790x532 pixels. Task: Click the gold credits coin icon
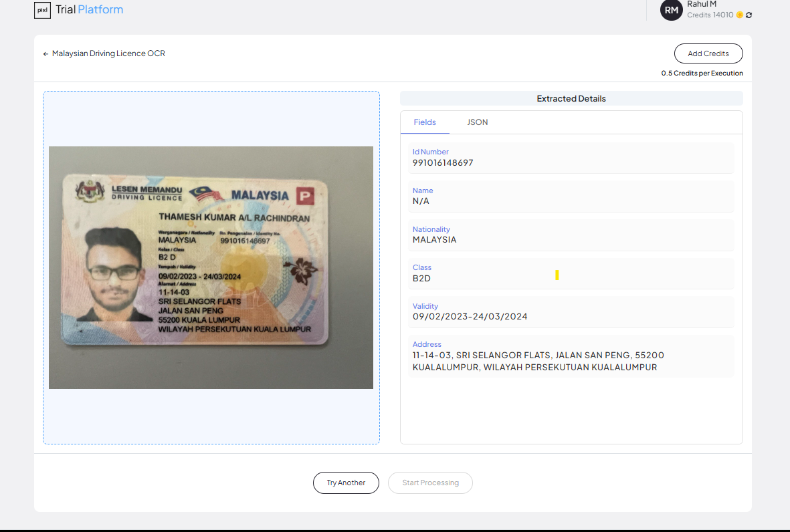click(x=739, y=15)
